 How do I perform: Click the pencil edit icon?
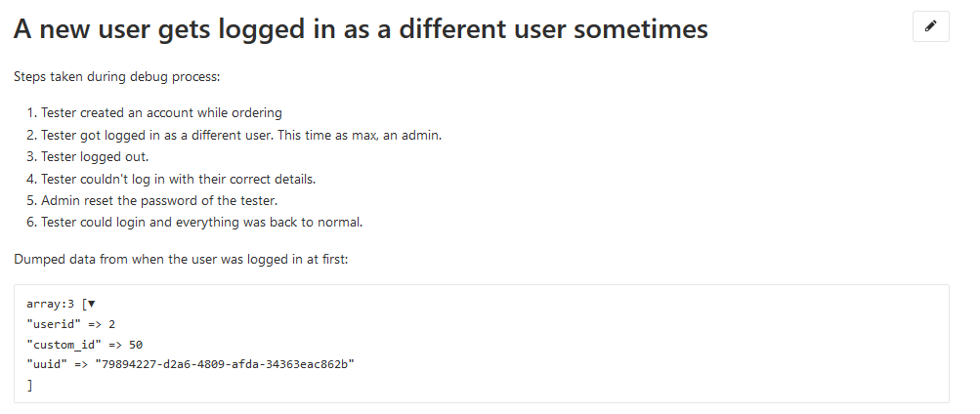[930, 27]
